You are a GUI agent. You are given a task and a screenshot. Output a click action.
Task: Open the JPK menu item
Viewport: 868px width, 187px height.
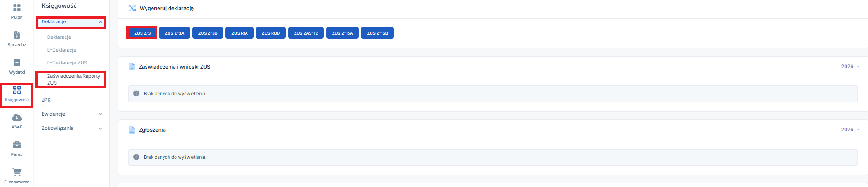pos(46,100)
